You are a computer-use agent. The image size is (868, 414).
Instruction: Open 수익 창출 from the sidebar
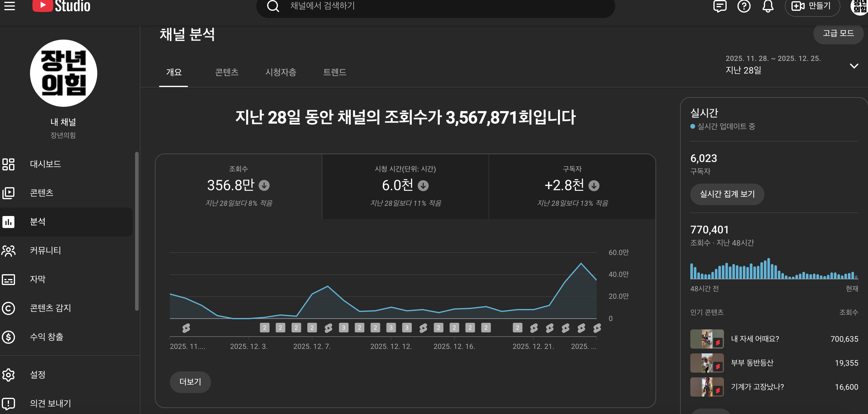pos(47,337)
